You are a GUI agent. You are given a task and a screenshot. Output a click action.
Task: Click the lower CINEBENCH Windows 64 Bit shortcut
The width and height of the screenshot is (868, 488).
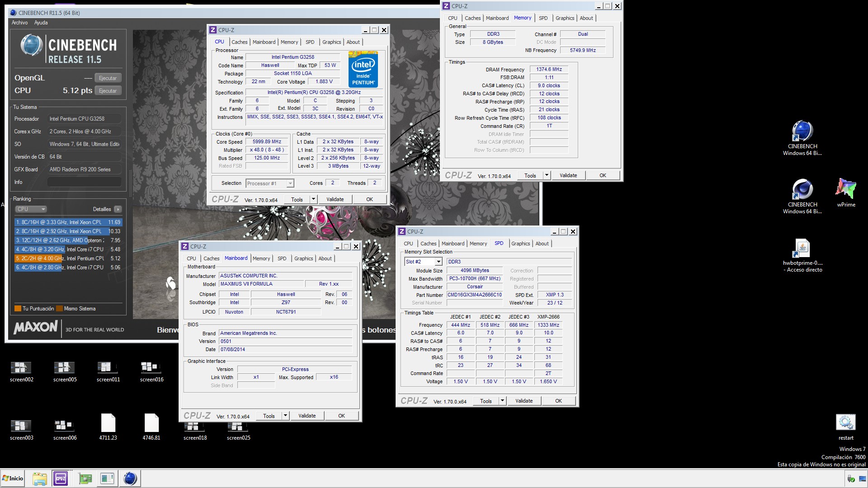click(x=802, y=196)
